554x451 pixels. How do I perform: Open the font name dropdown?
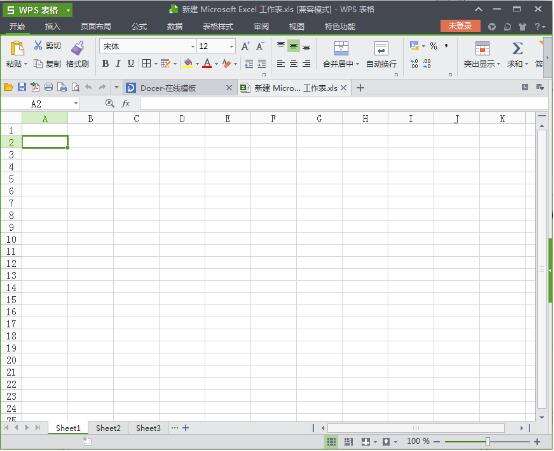point(193,46)
